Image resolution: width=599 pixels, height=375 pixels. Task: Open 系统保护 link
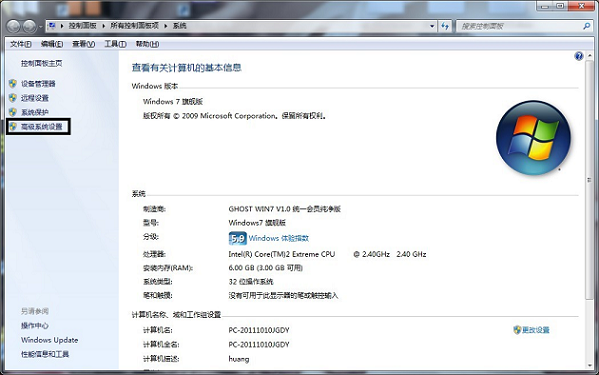35,112
